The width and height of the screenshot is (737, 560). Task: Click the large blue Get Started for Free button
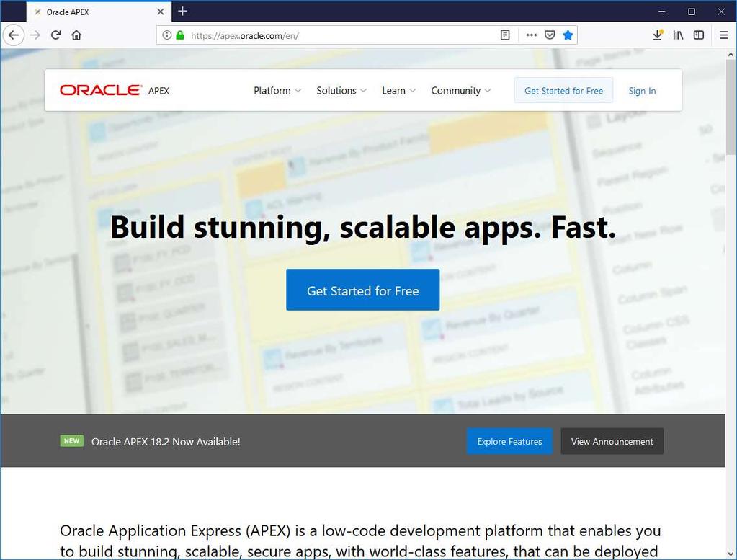point(363,290)
